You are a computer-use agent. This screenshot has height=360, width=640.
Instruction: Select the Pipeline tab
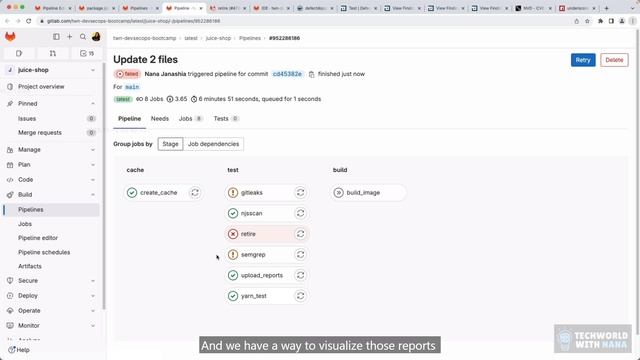tap(129, 119)
